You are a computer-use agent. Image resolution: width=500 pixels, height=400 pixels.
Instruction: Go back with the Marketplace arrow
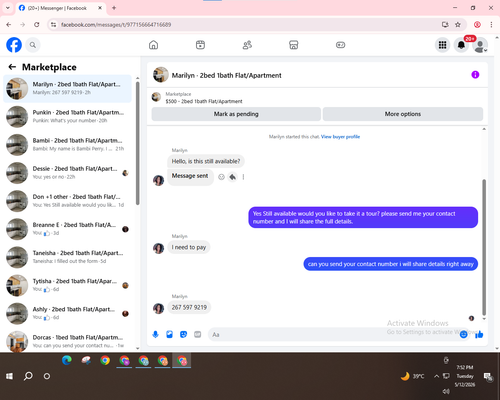[12, 67]
